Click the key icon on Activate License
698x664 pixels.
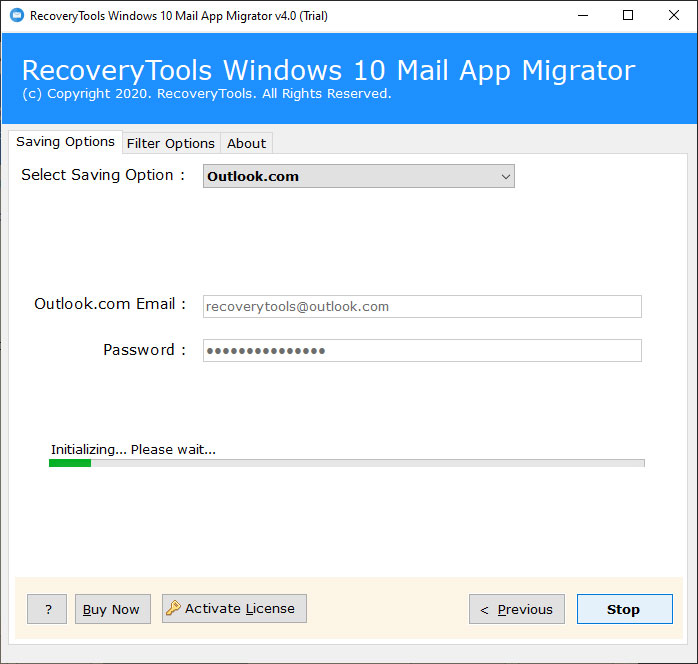pos(173,607)
